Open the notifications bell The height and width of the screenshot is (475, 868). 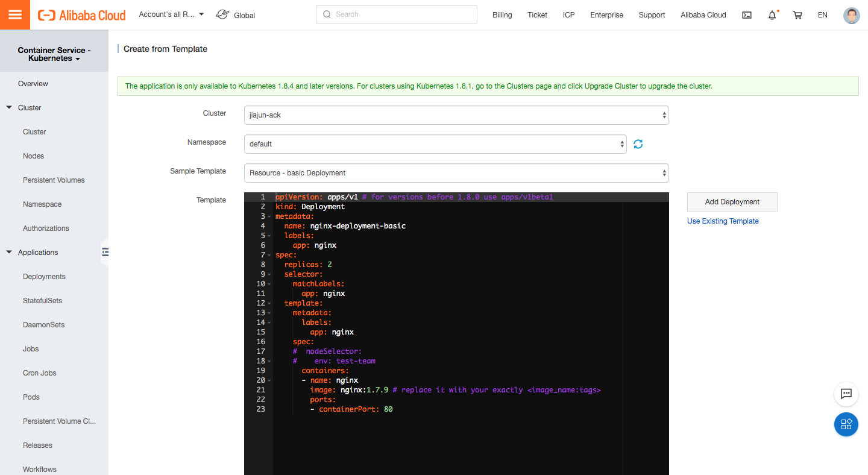(x=772, y=15)
